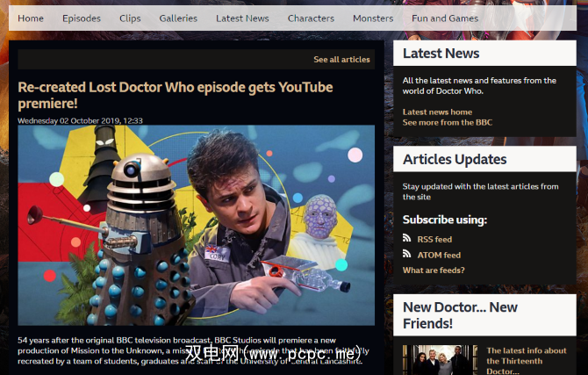Follow See more from the BBC link
This screenshot has width=588, height=375.
coord(448,122)
